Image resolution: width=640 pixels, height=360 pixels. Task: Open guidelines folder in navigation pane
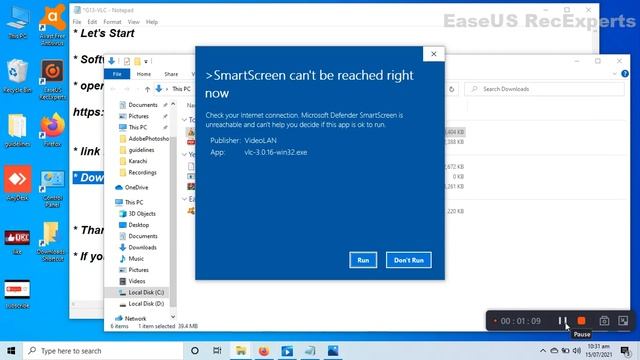141,150
